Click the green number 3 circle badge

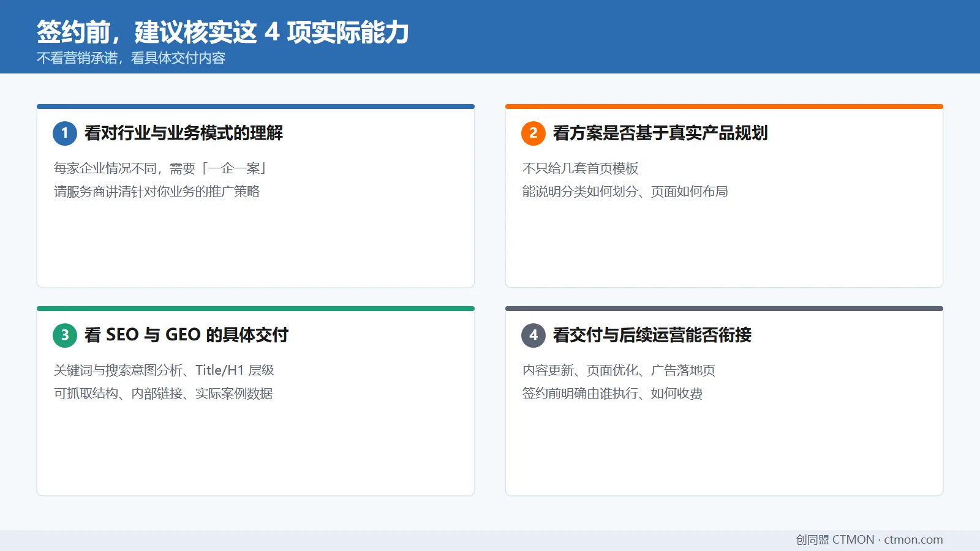coord(65,335)
